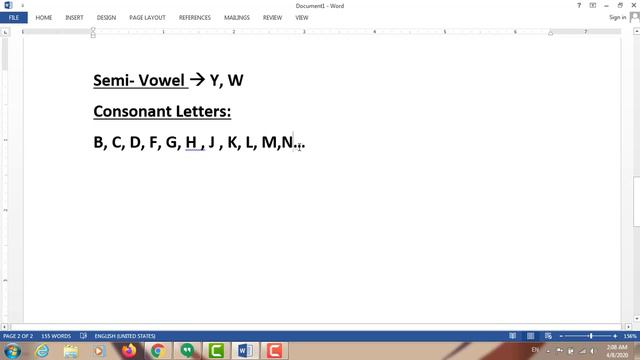Click vertical scrollbar up arrow
640x360 pixels.
636,31
